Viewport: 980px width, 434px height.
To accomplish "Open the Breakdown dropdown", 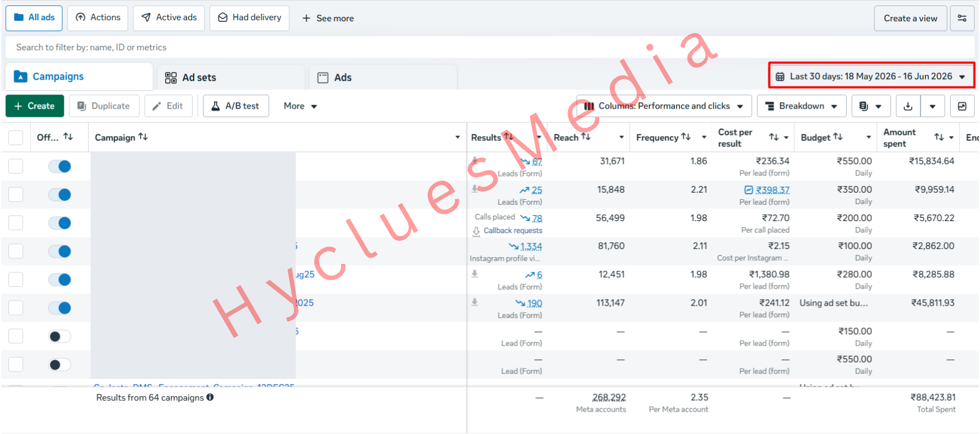I will (802, 106).
